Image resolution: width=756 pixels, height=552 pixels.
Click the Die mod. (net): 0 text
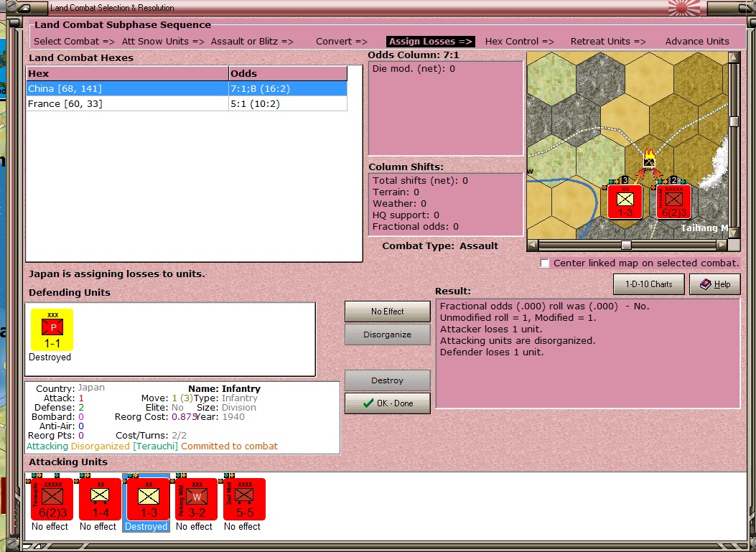point(414,69)
